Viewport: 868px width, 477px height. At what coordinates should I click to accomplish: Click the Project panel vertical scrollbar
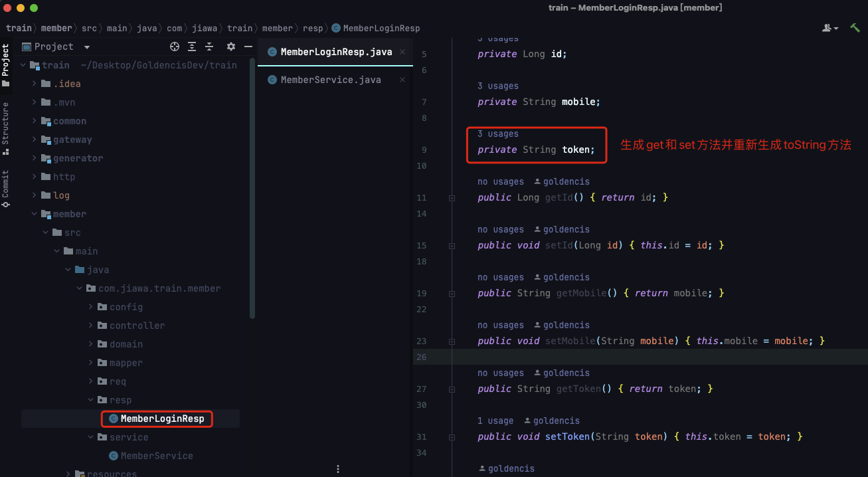252,187
